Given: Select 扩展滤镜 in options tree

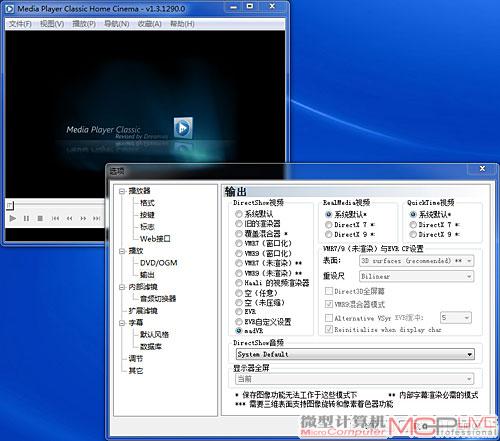Looking at the screenshot, I should tap(143, 311).
